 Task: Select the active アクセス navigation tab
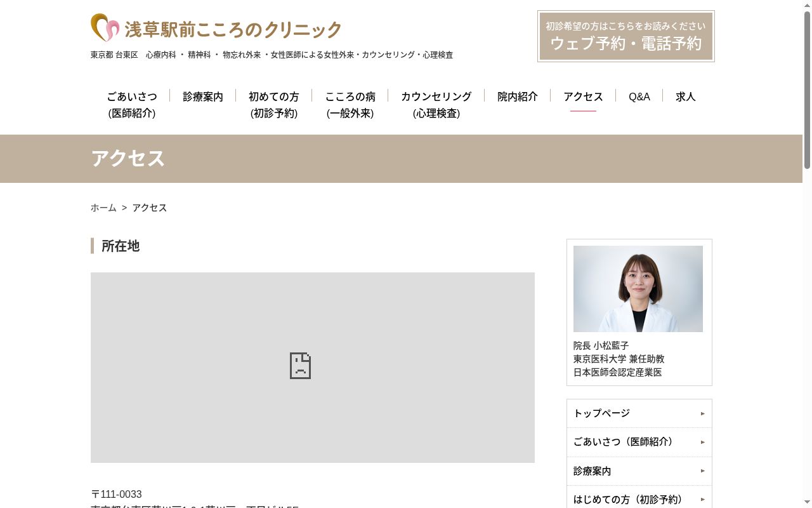point(583,97)
